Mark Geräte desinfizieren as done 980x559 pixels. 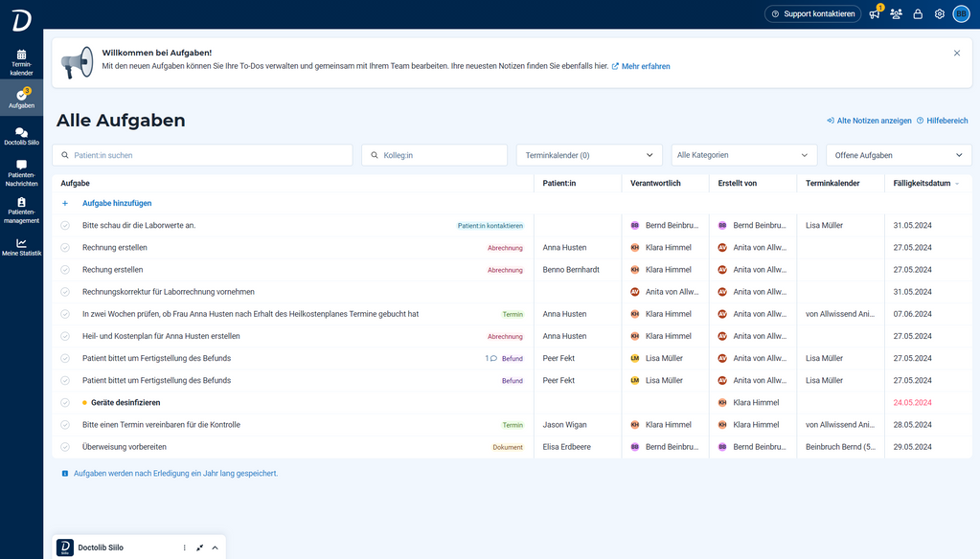[63, 402]
